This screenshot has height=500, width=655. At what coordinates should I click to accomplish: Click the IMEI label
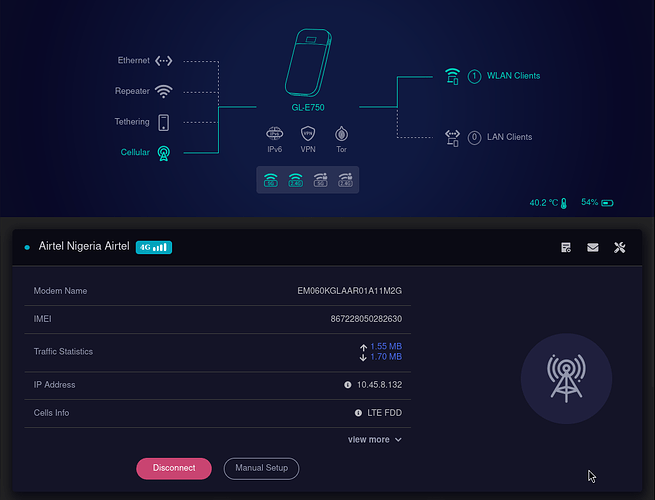click(x=43, y=319)
